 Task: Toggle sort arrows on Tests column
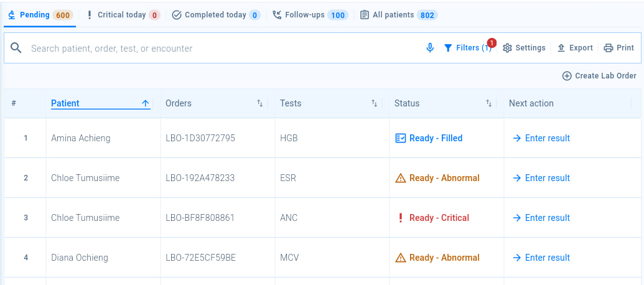tap(374, 103)
